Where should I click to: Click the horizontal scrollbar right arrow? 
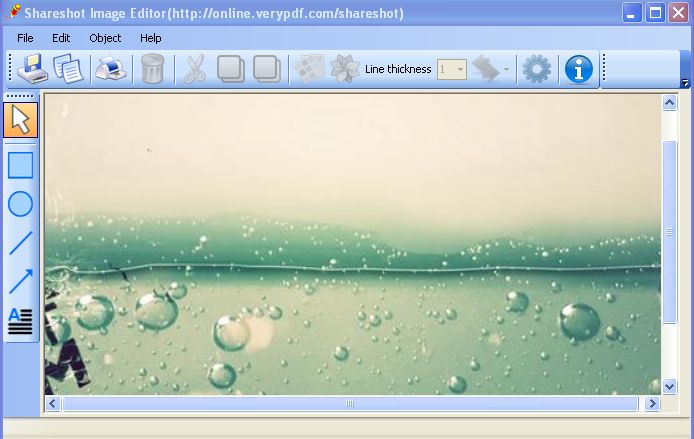pos(652,403)
